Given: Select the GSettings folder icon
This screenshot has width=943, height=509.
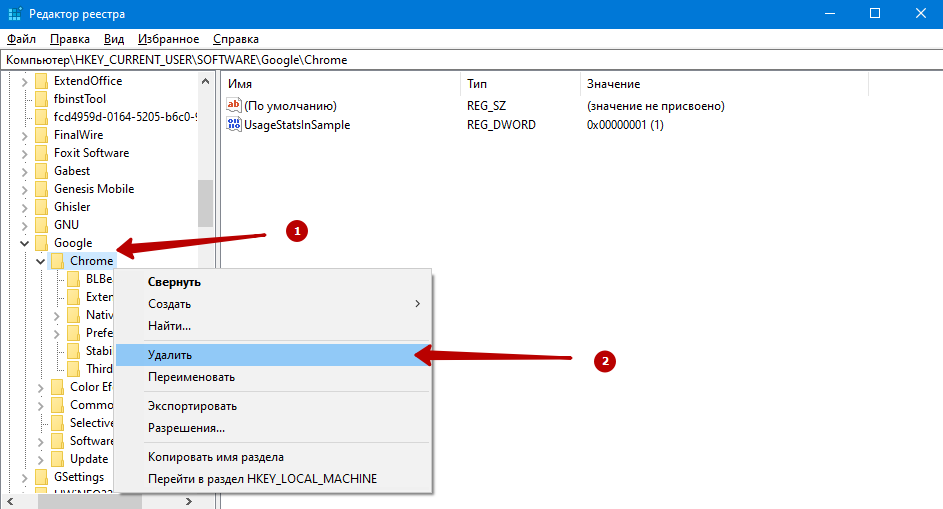Looking at the screenshot, I should point(41,477).
